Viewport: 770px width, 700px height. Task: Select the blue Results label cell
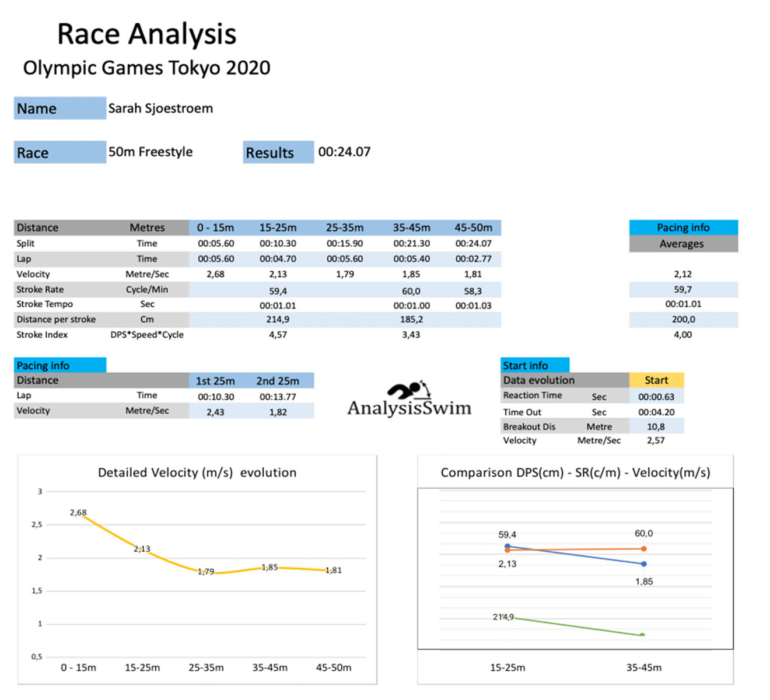click(278, 153)
